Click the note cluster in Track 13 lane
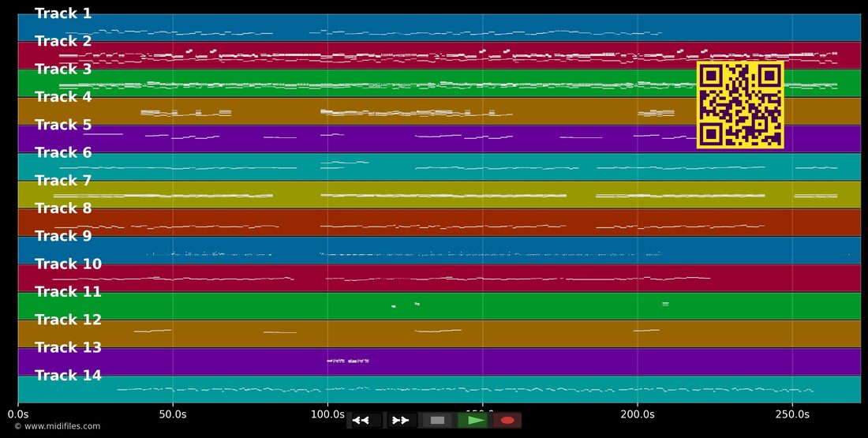 pyautogui.click(x=348, y=361)
